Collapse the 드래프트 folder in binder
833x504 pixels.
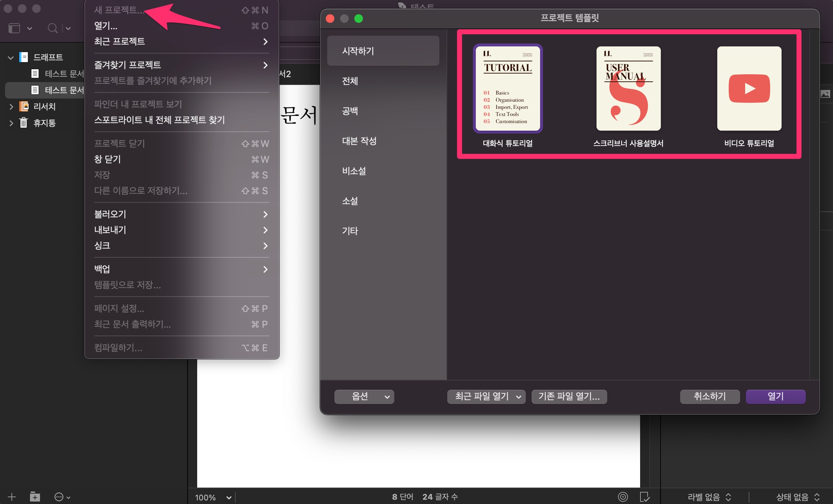point(11,57)
